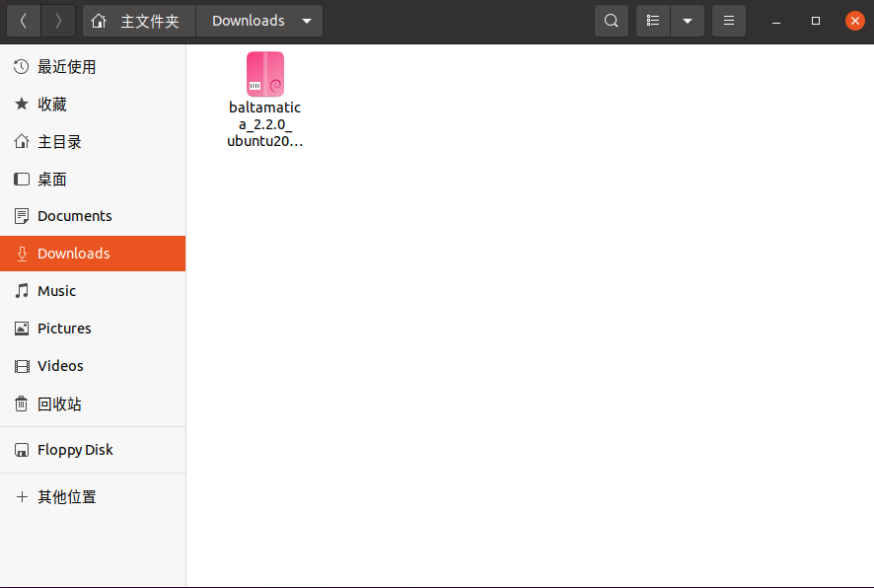Click the trash can icon
The width and height of the screenshot is (874, 588).
click(21, 404)
